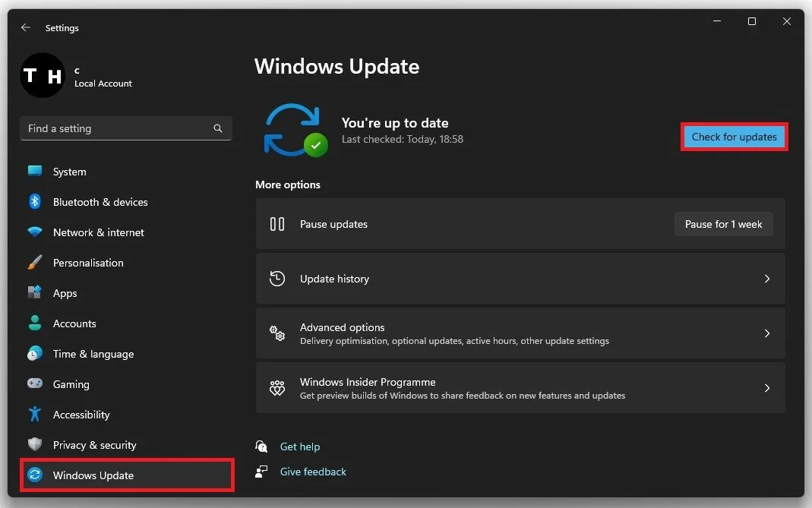Screen dimensions: 812x508
Task: Click the Personalisation paintbrush icon
Action: click(x=35, y=263)
